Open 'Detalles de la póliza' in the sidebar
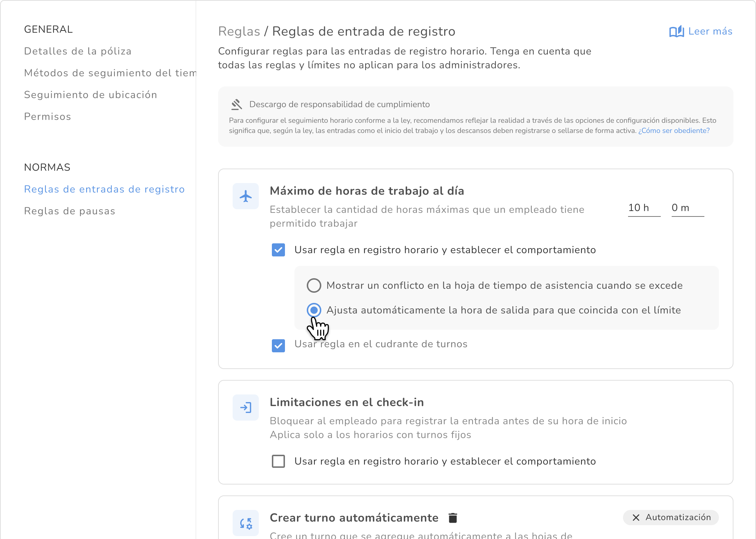This screenshot has height=539, width=756. coord(78,51)
